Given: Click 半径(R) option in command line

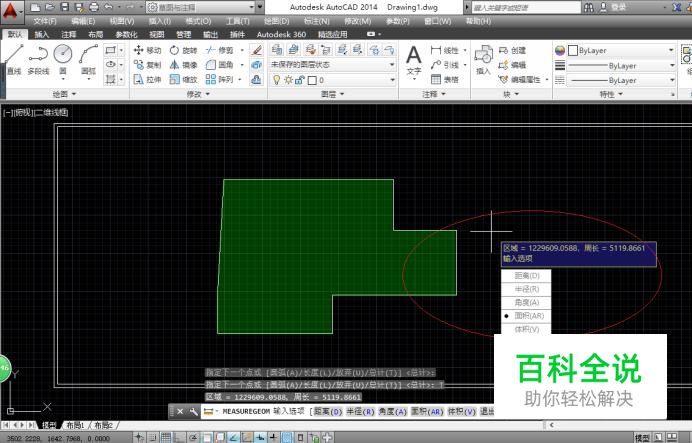Looking at the screenshot, I should pyautogui.click(x=362, y=411).
